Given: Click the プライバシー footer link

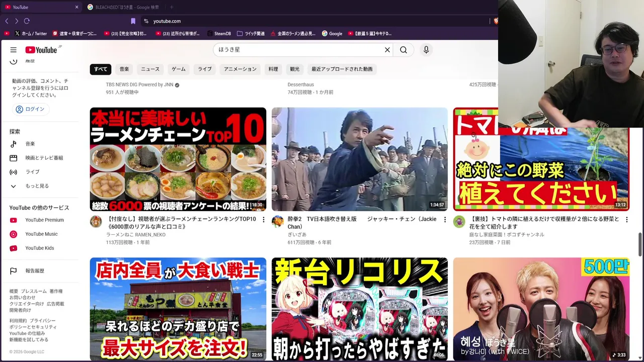Looking at the screenshot, I should pyautogui.click(x=42, y=321).
